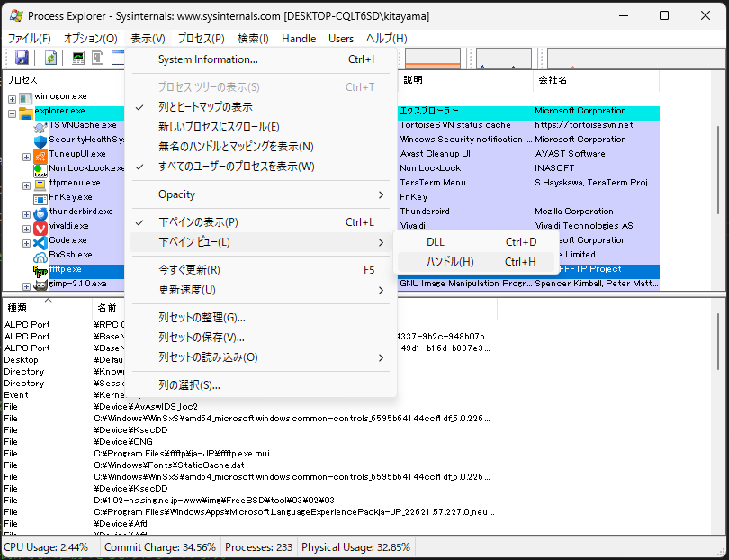
Task: Sort by the 種類 column header
Action: point(48,307)
